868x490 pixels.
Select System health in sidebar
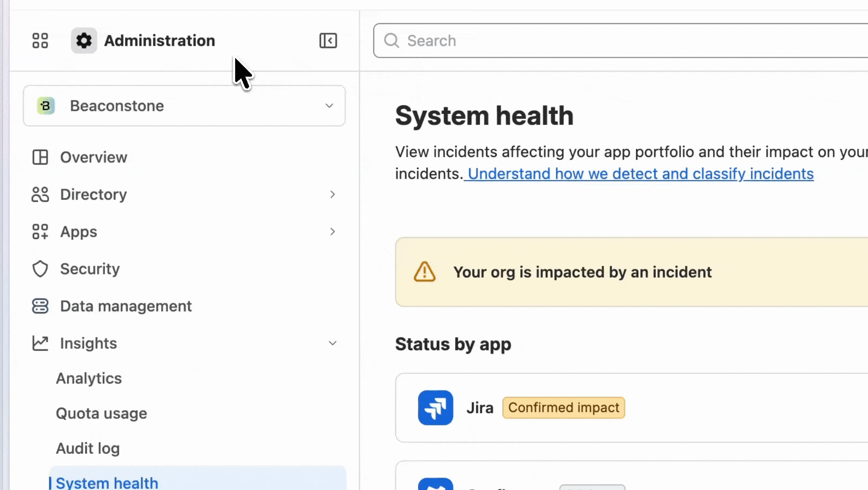tap(197, 479)
